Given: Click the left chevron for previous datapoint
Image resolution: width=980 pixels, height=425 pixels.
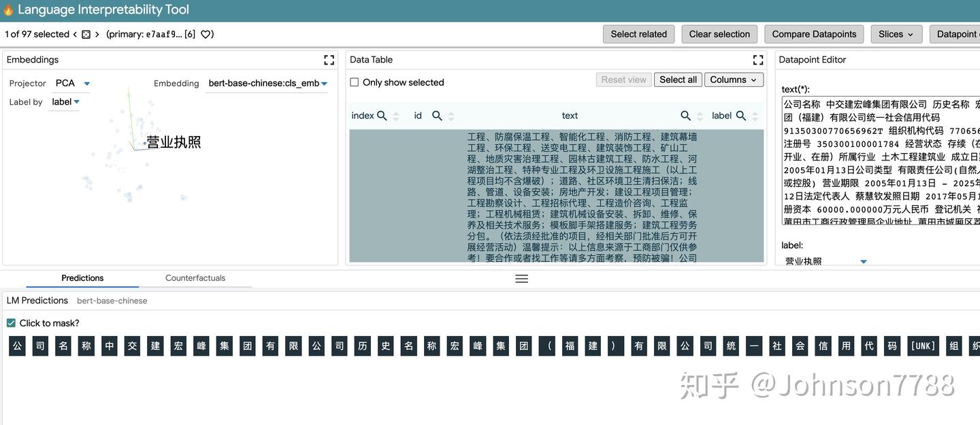Looking at the screenshot, I should click(74, 33).
